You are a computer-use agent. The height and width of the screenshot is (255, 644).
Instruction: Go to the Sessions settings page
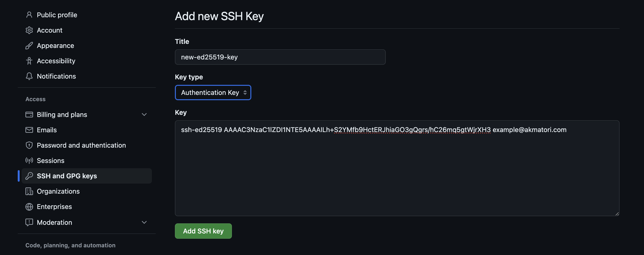[51, 161]
